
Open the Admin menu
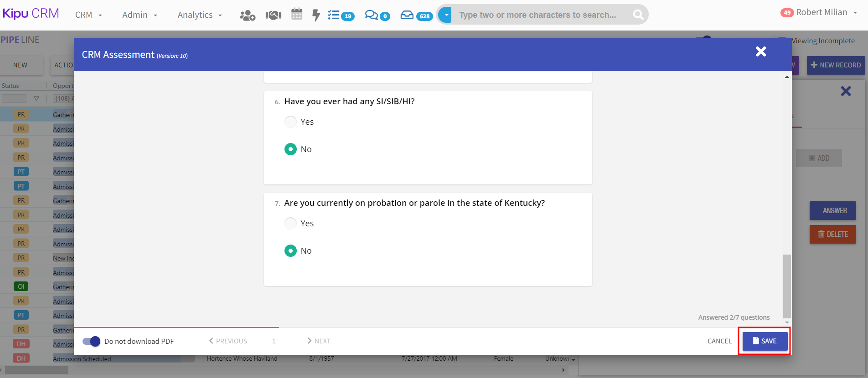(139, 15)
